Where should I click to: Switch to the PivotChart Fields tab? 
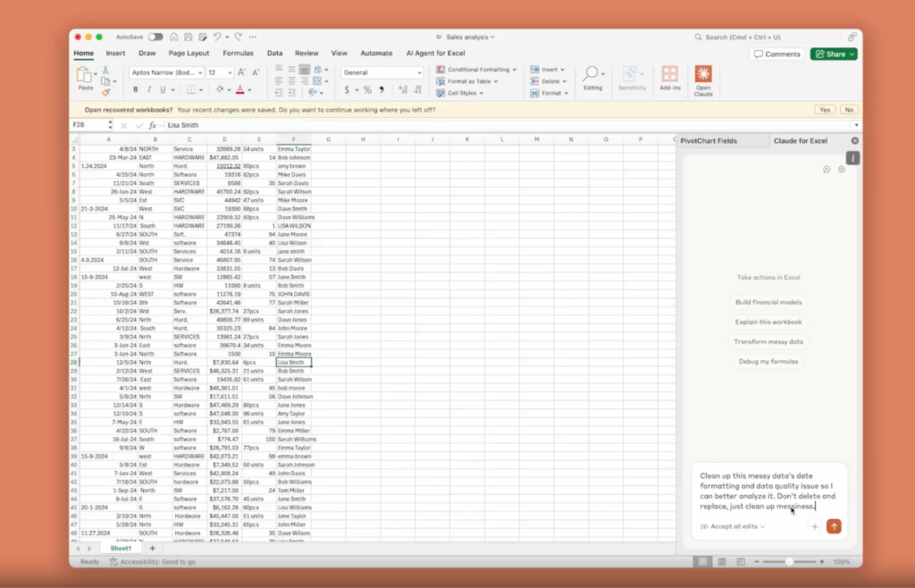point(709,140)
